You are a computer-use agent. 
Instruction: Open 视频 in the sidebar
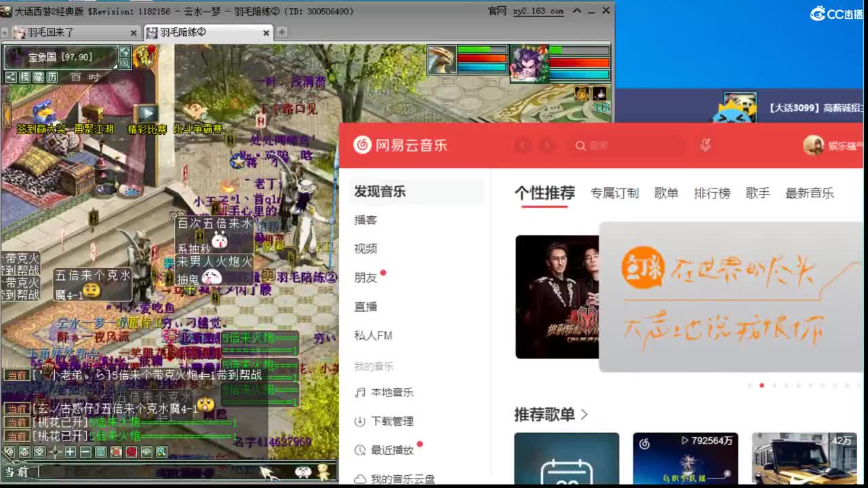click(x=366, y=249)
